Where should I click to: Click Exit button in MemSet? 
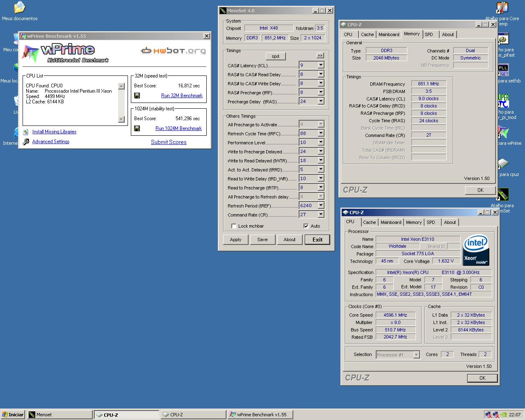[317, 240]
